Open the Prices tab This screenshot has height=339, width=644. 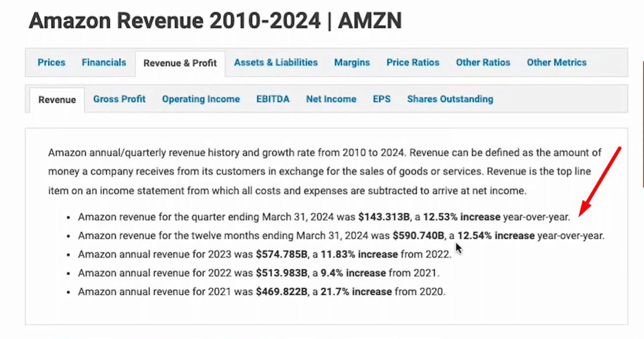click(x=51, y=62)
